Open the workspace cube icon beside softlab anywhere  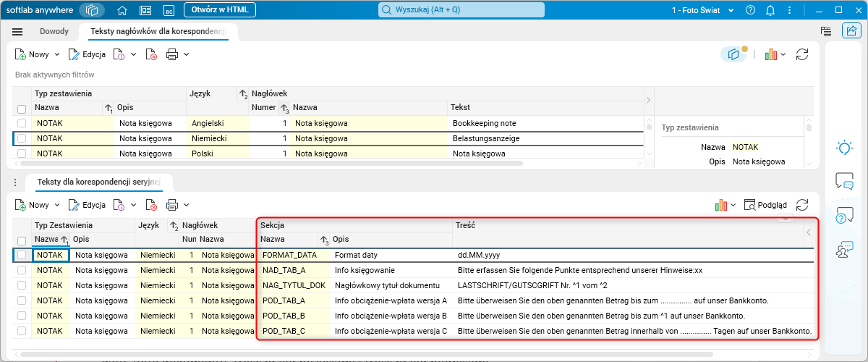(x=92, y=11)
